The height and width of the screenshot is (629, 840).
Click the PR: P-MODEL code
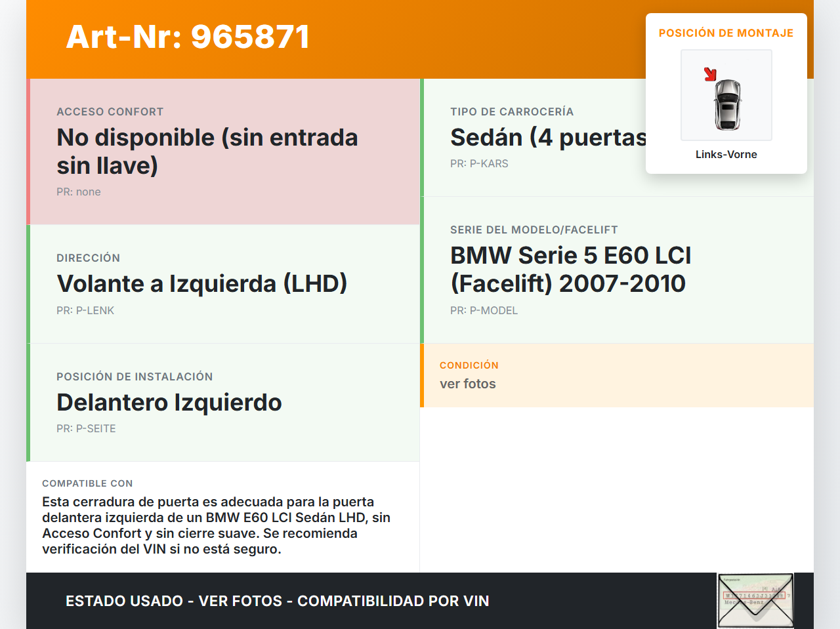tap(484, 310)
